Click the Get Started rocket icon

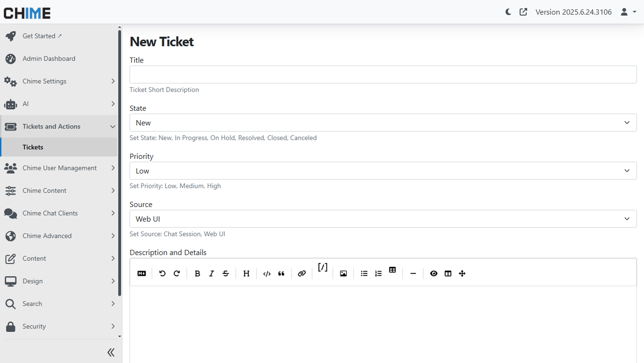point(10,36)
